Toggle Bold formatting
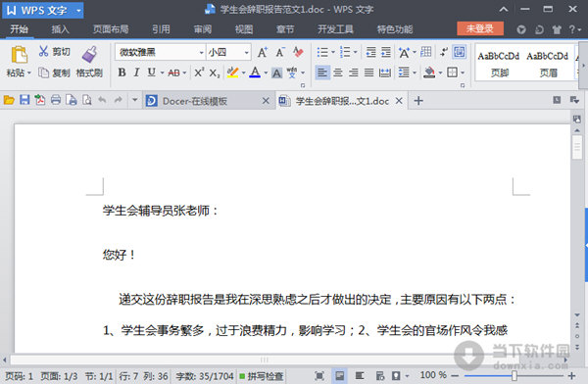 click(x=122, y=72)
